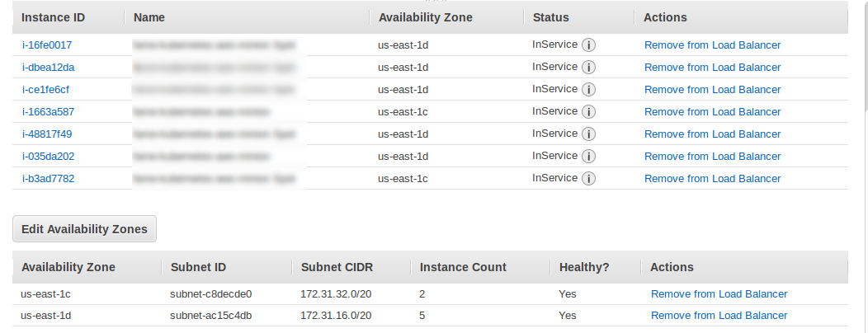Open info icon in i-035da202 row

pyautogui.click(x=588, y=157)
